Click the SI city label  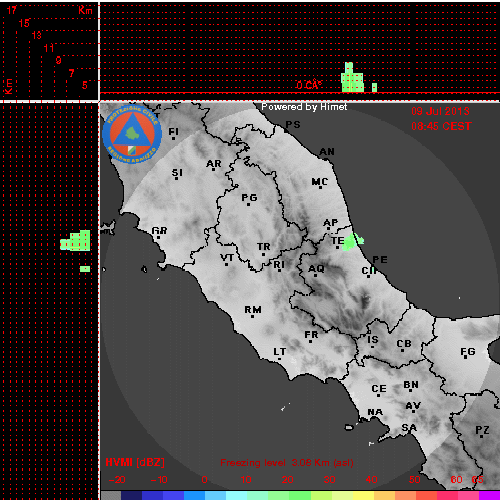coord(177,173)
